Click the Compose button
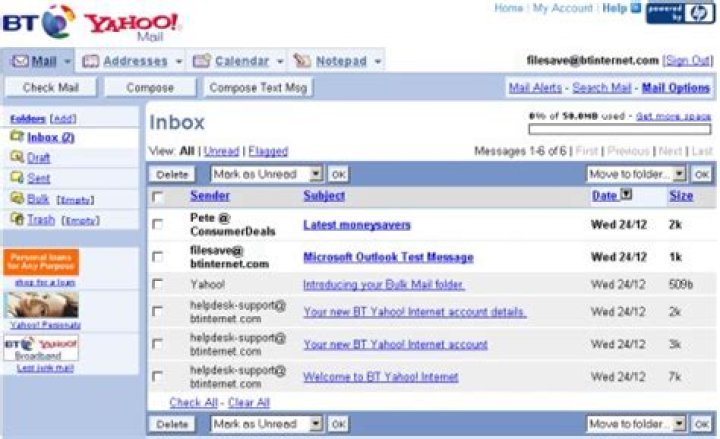This screenshot has width=720, height=439. (x=150, y=87)
